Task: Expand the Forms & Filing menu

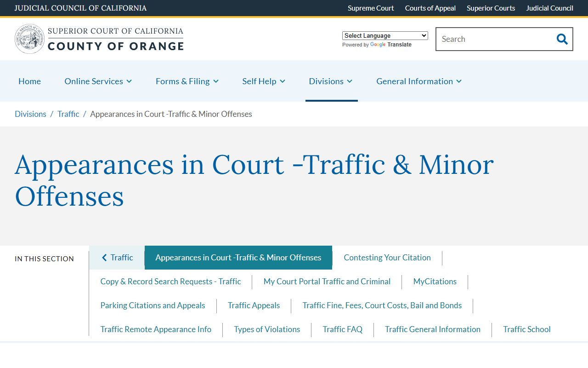Action: click(187, 81)
